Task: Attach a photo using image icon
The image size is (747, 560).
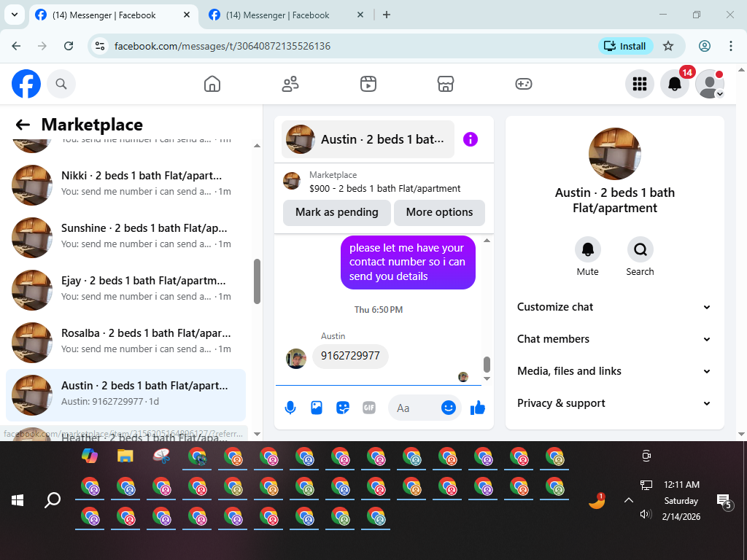Action: click(x=317, y=408)
